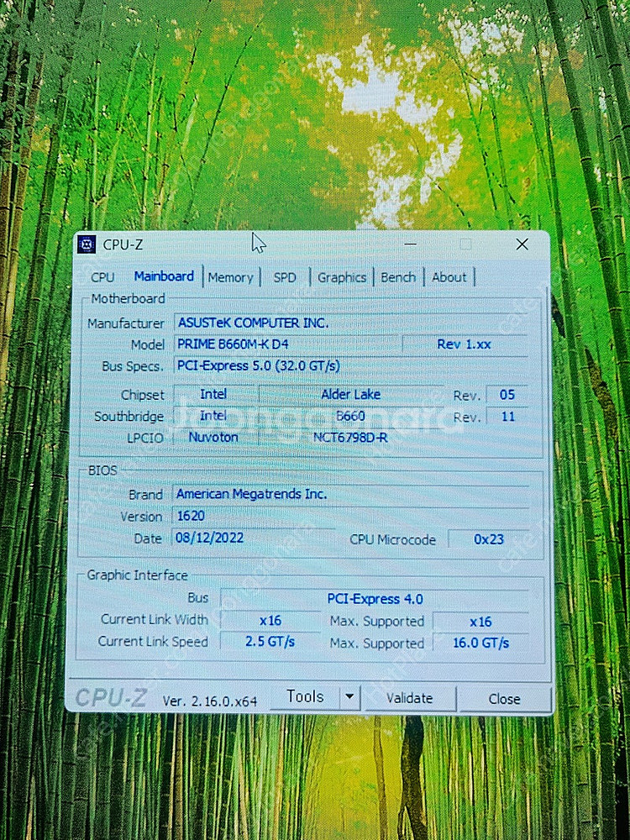Click the model field PRIME B660M-K D4
Image resolution: width=630 pixels, height=840 pixels.
287,344
